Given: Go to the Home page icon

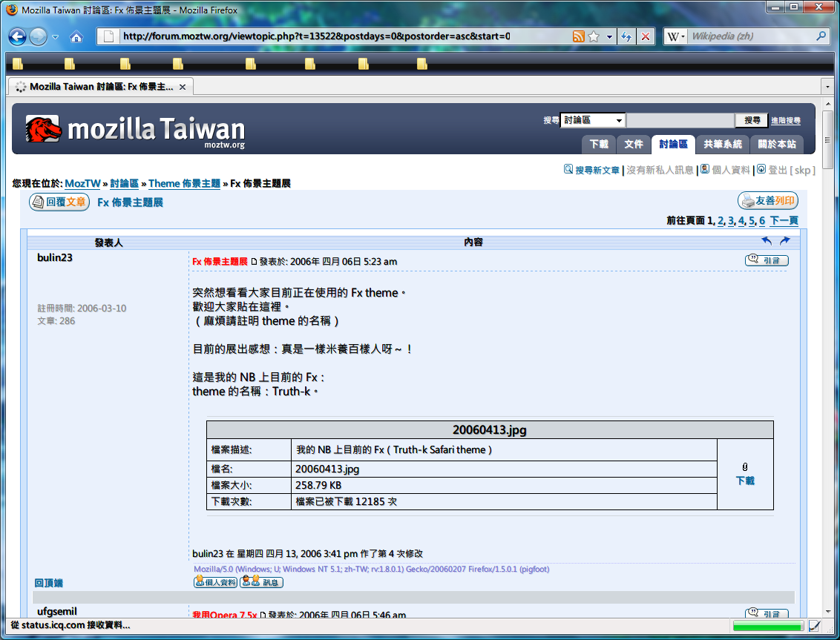Looking at the screenshot, I should [76, 36].
